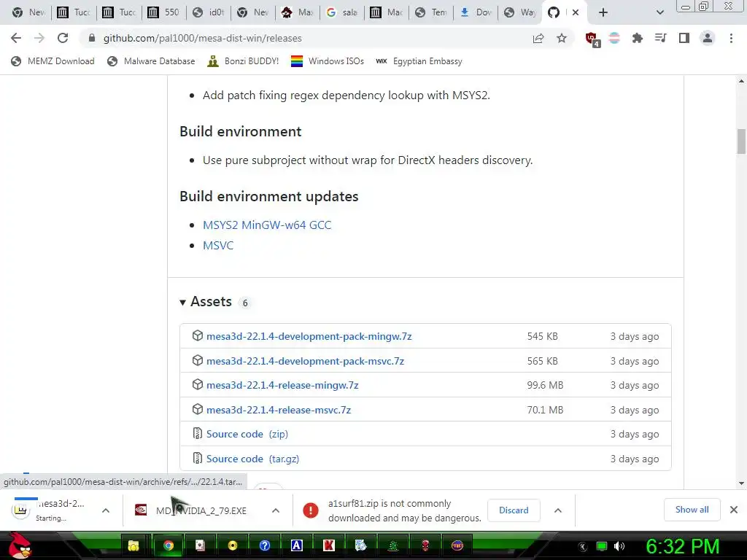
Task: Click the green monitor tray icon
Action: [602, 546]
